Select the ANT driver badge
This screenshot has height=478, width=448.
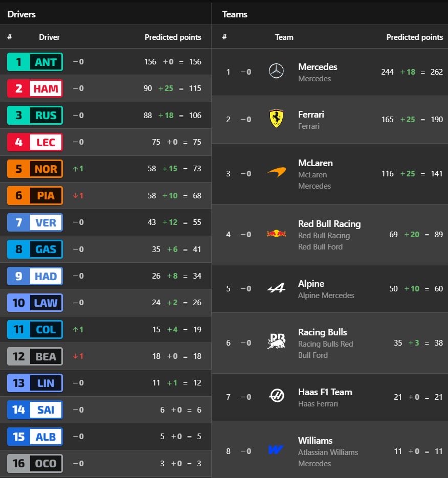coord(35,62)
